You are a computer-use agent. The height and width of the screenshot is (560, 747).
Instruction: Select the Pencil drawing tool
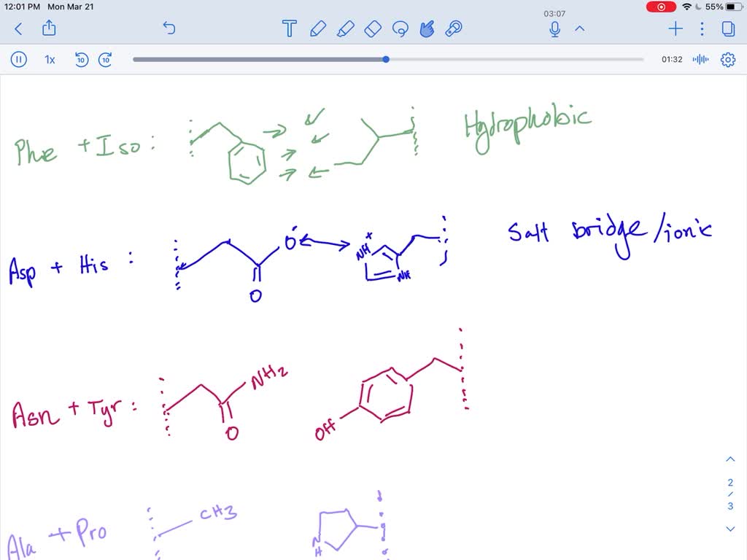pos(318,29)
